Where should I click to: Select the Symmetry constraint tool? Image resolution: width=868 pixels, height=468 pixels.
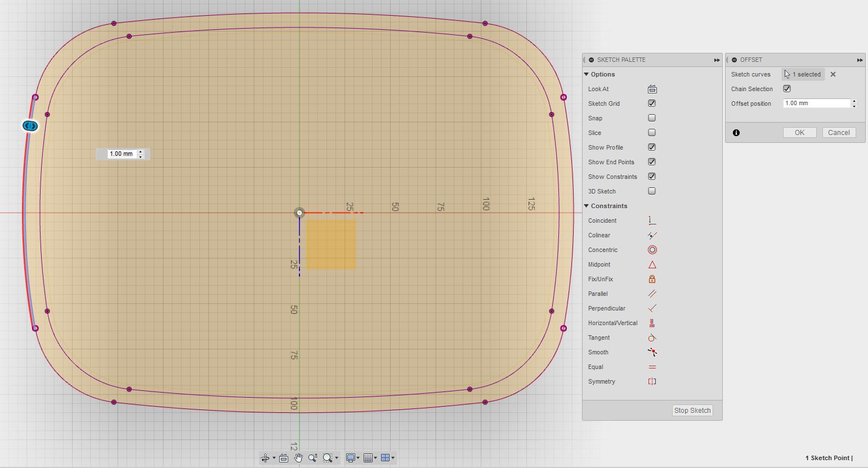652,381
